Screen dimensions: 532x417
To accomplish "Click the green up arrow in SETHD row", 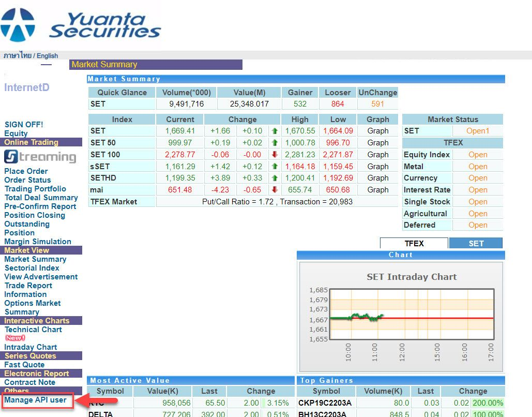I will pyautogui.click(x=275, y=178).
